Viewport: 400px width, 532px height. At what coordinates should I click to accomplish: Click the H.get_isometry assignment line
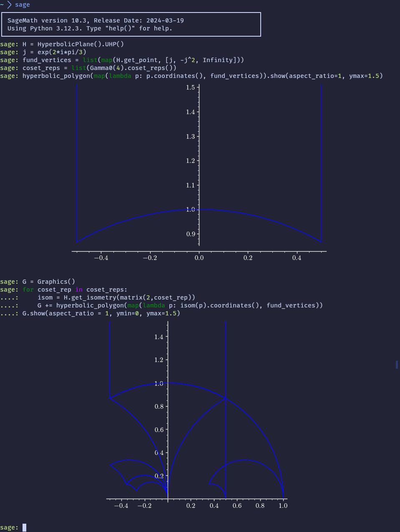(x=116, y=297)
